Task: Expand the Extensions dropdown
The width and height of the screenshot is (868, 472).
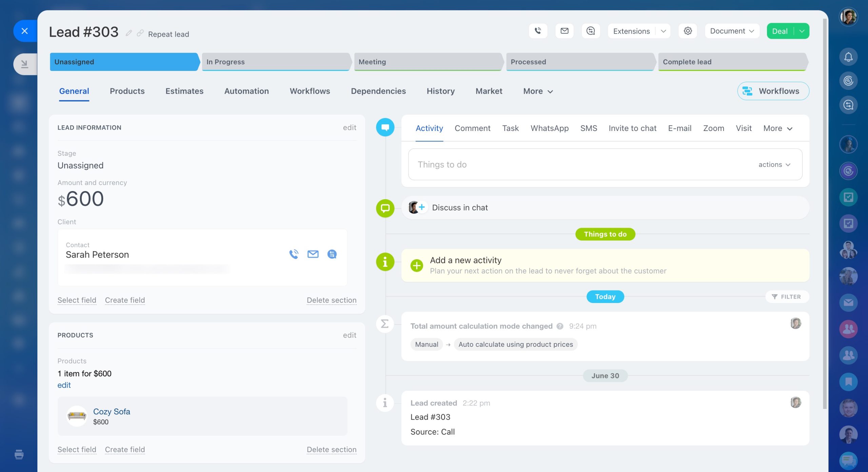Action: click(663, 31)
